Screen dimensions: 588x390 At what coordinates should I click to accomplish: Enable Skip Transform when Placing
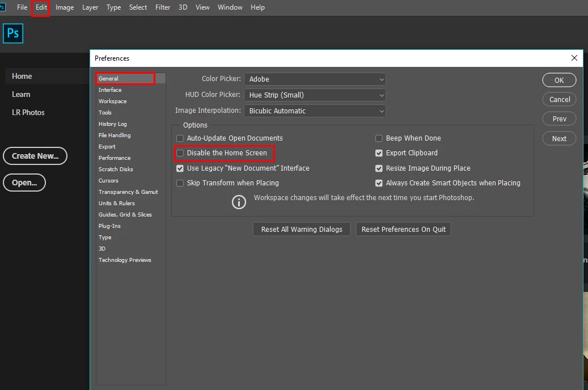pyautogui.click(x=180, y=183)
